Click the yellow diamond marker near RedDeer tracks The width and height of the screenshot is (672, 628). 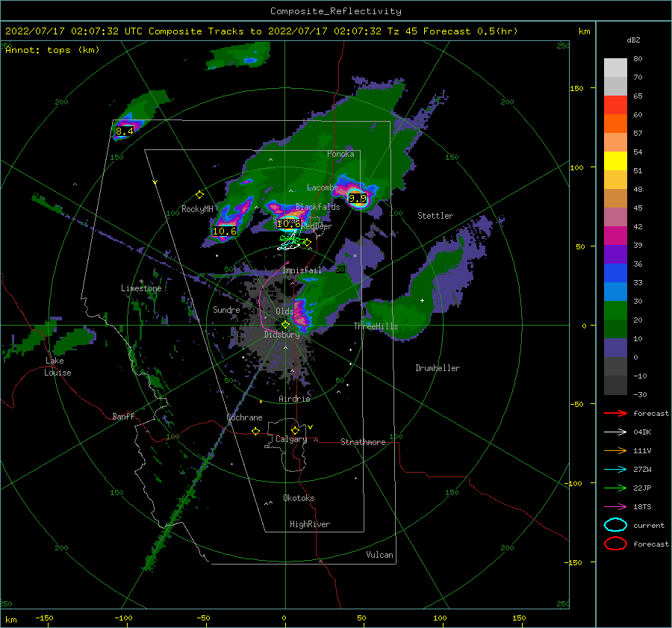pyautogui.click(x=307, y=243)
